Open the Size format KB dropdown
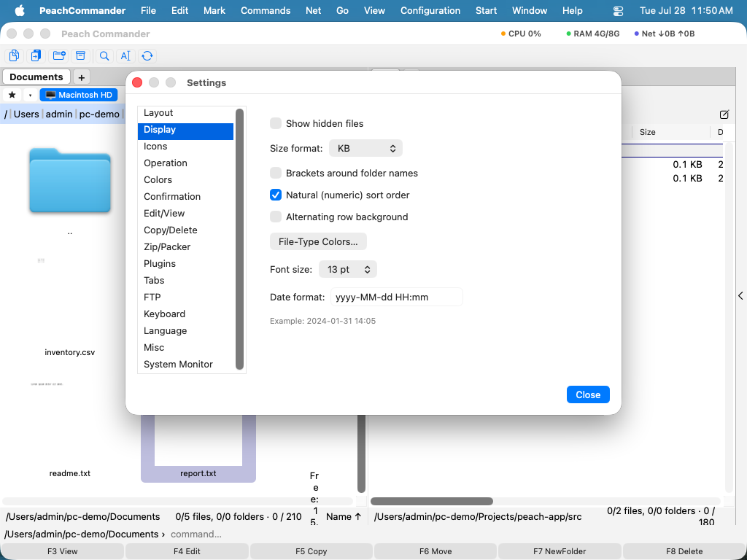The image size is (747, 560). [x=366, y=148]
